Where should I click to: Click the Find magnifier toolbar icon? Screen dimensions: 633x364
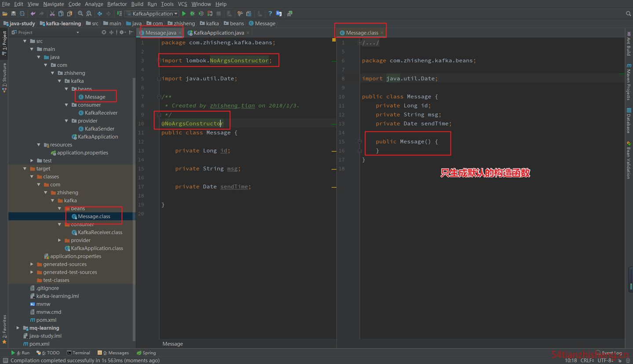click(x=80, y=14)
